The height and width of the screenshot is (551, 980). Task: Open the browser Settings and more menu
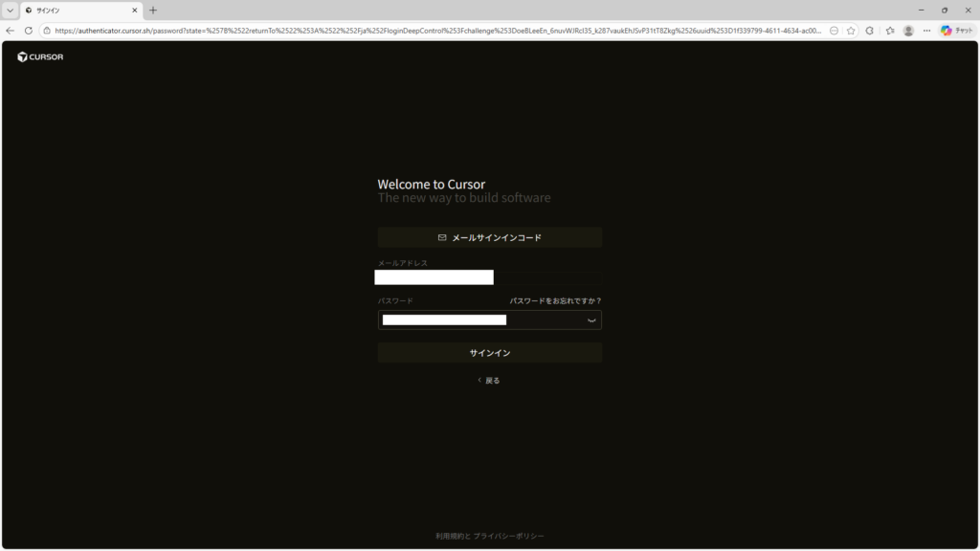click(x=926, y=31)
